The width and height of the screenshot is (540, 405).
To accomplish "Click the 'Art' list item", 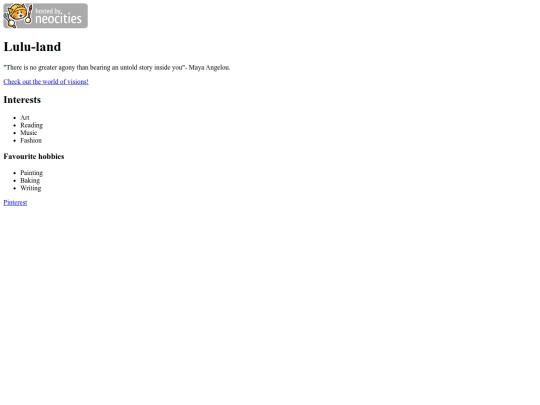I will click(25, 118).
